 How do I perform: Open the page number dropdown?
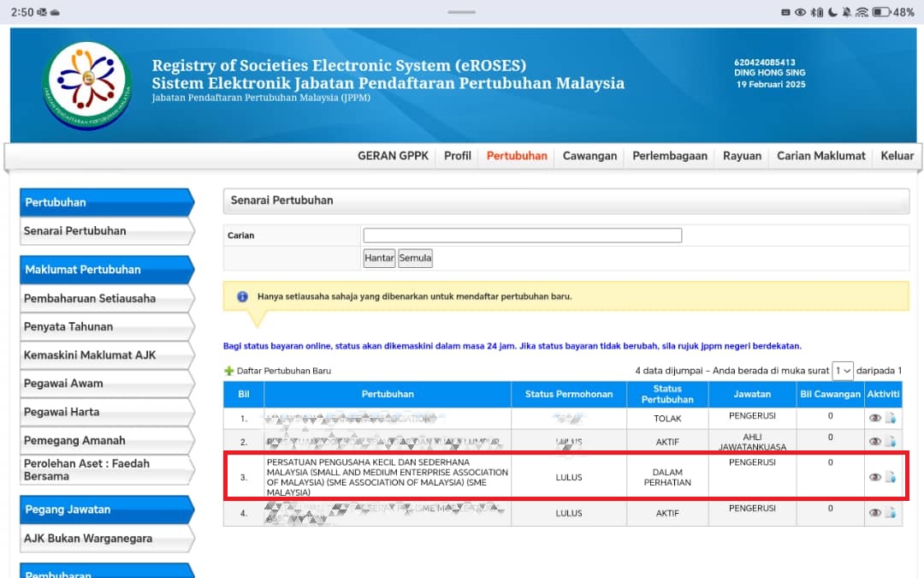pos(843,371)
